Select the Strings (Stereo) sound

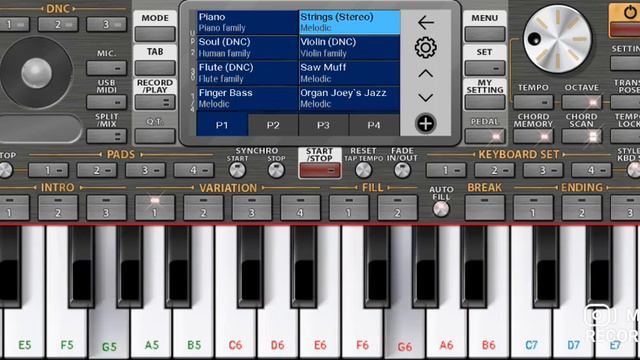click(x=349, y=22)
